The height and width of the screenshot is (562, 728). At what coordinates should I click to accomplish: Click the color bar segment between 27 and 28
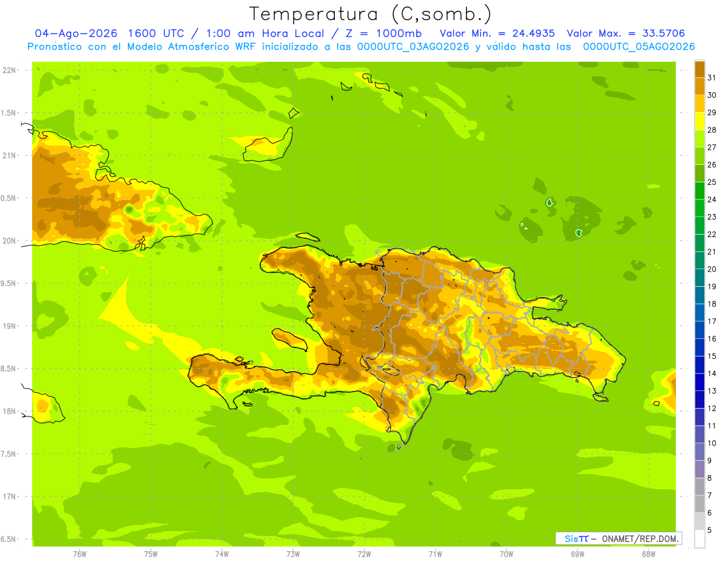(699, 138)
